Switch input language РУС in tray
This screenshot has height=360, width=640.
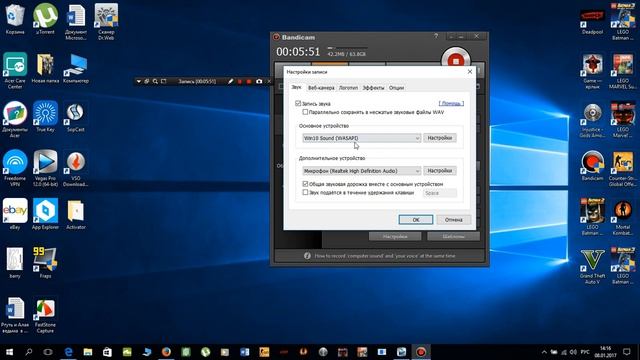pyautogui.click(x=585, y=352)
